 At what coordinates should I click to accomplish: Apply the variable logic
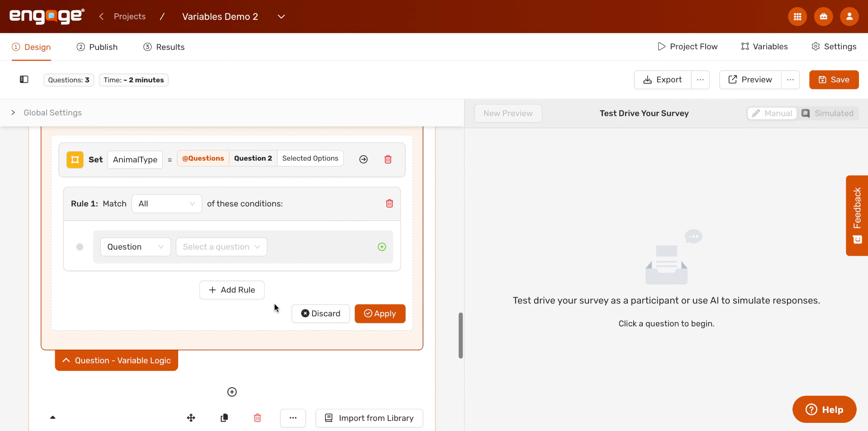point(380,313)
